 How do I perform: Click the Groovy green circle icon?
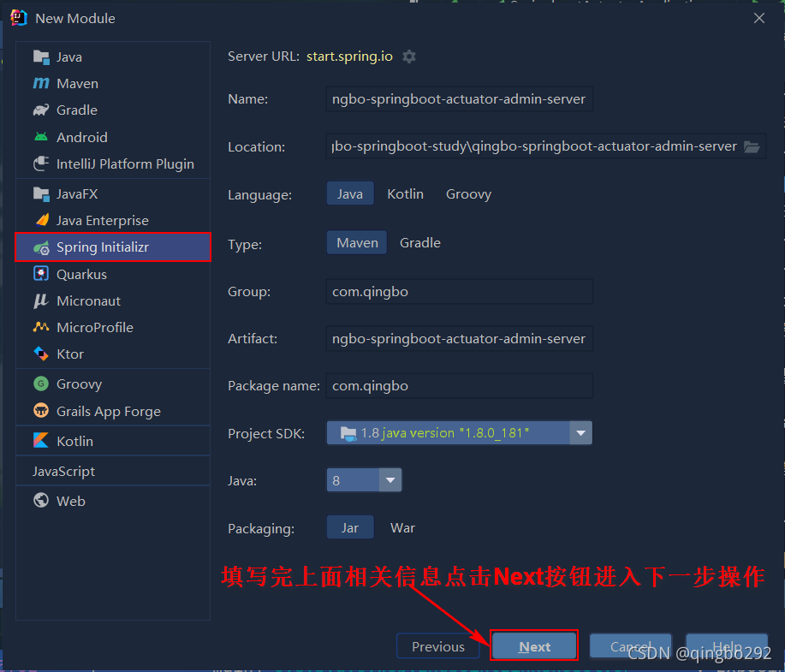[x=41, y=384]
